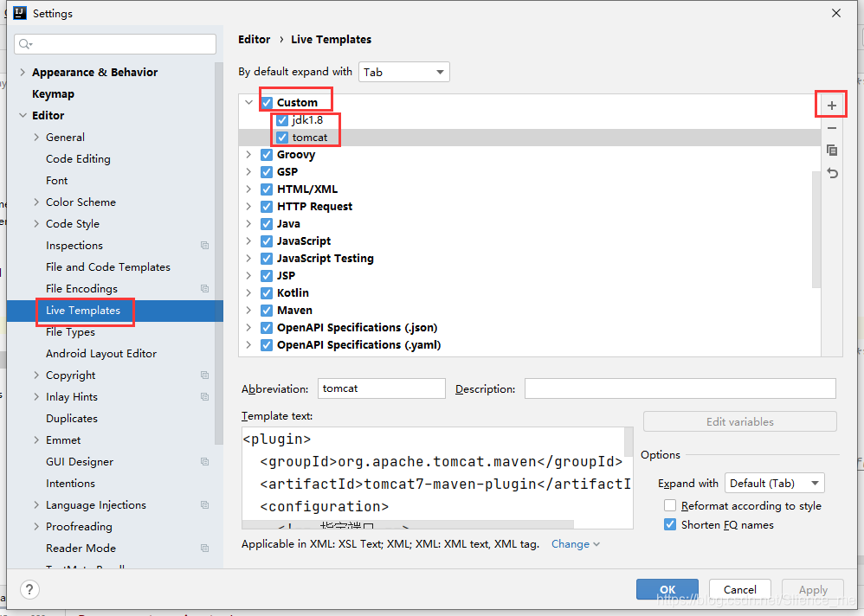
Task: Click the project-level icon beside Copyright
Action: click(x=204, y=375)
